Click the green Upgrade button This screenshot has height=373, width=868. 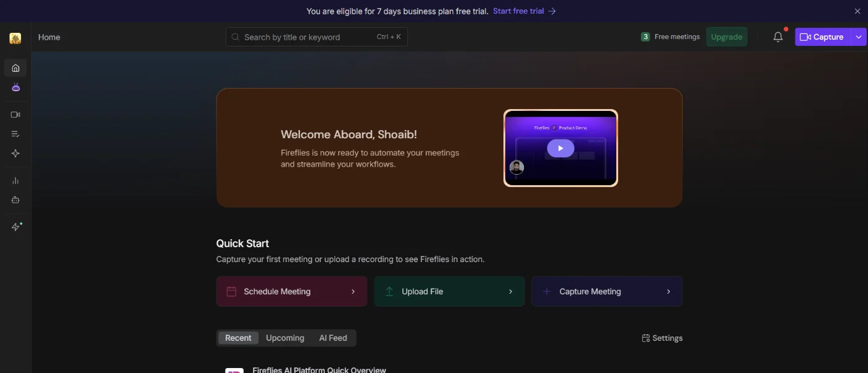(727, 37)
